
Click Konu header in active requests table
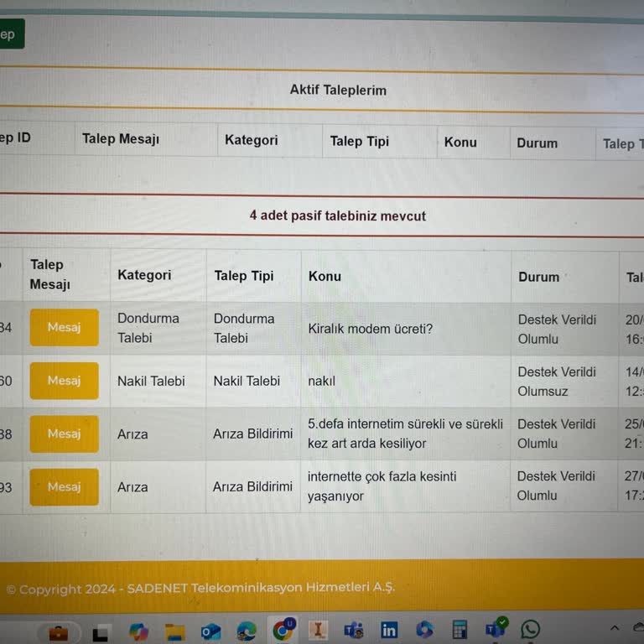coord(460,143)
